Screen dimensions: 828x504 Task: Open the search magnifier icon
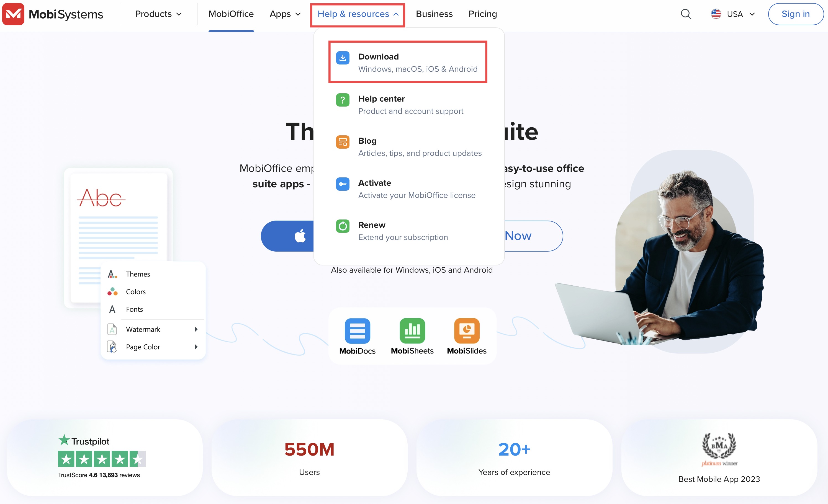686,14
